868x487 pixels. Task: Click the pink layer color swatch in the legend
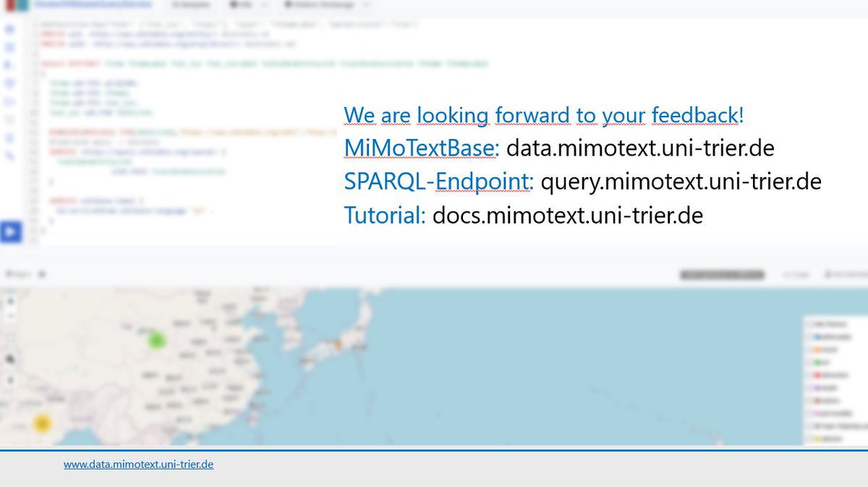[816, 412]
